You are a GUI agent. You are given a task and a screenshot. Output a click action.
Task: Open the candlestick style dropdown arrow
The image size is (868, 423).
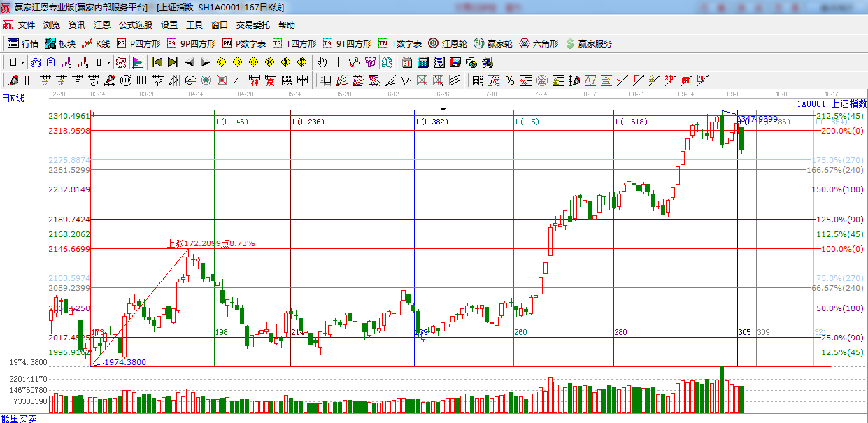108,62
